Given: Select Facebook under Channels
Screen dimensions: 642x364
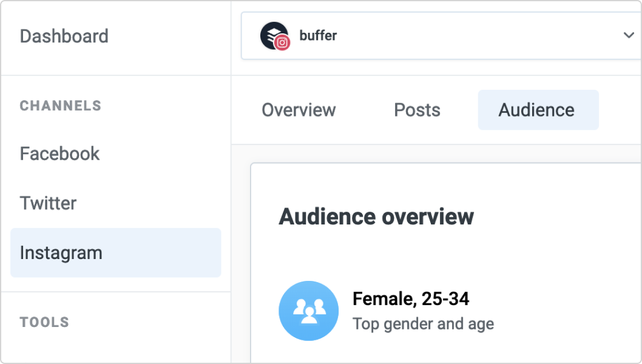Looking at the screenshot, I should [x=59, y=153].
